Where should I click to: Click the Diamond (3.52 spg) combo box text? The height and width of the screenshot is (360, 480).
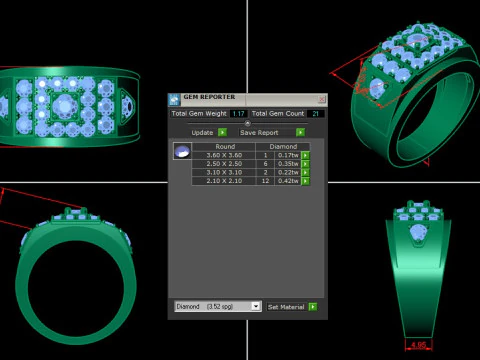(x=204, y=306)
